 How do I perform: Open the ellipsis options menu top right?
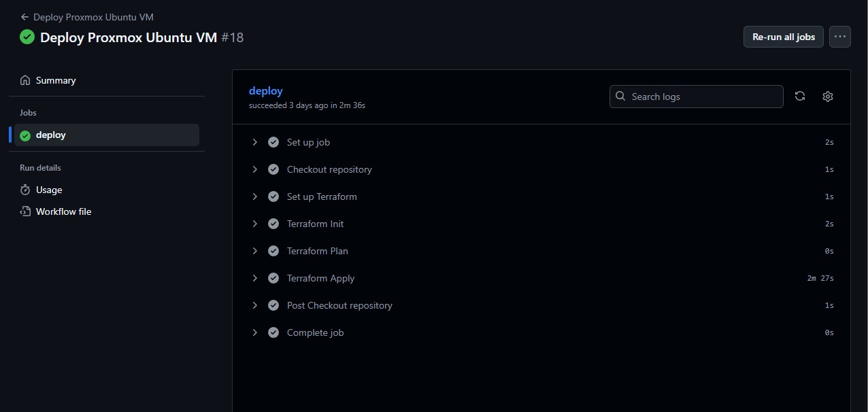tap(839, 37)
